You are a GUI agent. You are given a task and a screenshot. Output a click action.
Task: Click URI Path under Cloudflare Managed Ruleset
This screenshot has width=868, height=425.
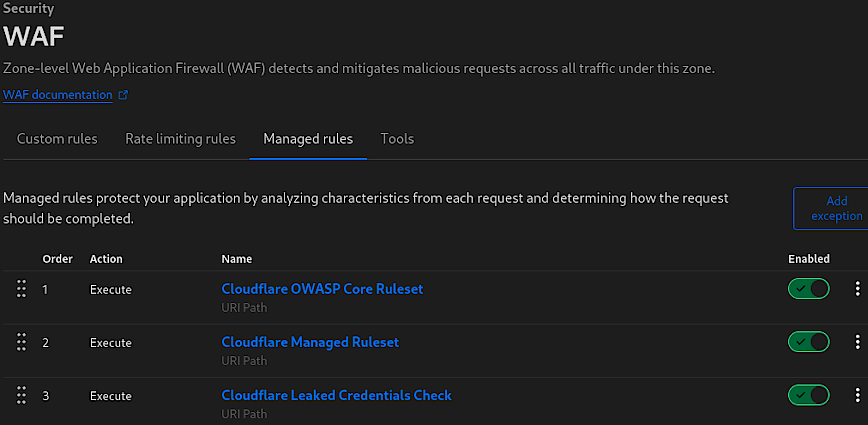[x=244, y=361]
